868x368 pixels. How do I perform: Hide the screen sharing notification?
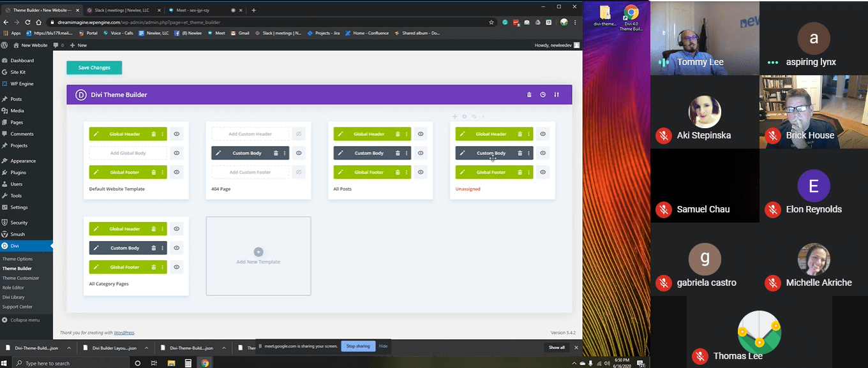pyautogui.click(x=383, y=346)
